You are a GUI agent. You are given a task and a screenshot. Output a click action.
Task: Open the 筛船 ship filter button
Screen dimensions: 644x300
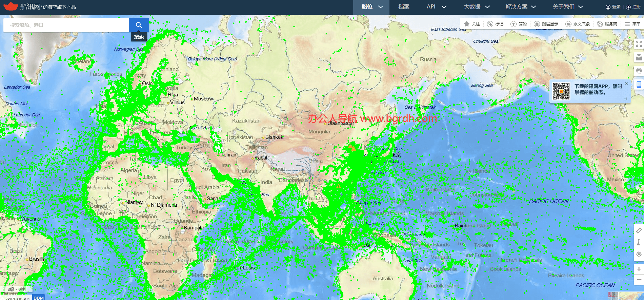coord(519,24)
